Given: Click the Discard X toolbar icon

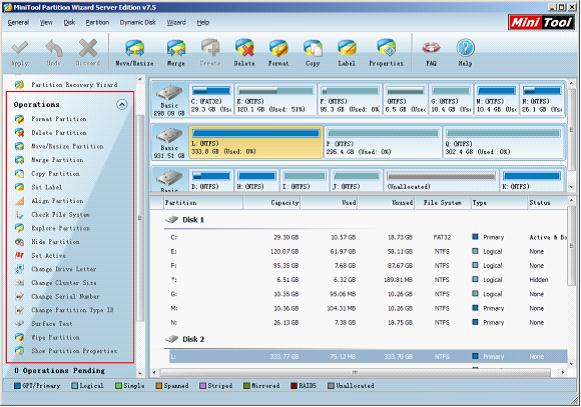Looking at the screenshot, I should [x=88, y=49].
